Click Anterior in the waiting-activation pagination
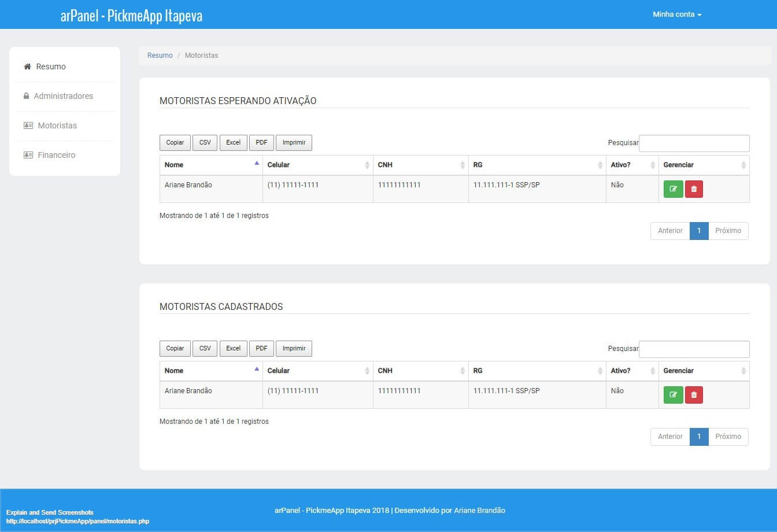777x532 pixels. tap(671, 231)
